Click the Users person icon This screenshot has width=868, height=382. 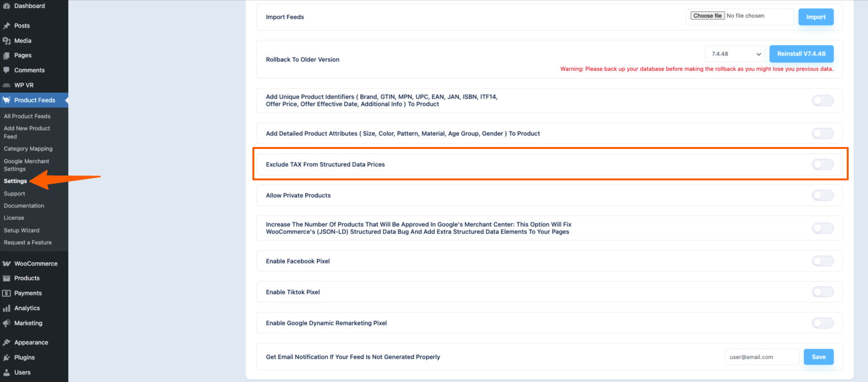pos(6,372)
